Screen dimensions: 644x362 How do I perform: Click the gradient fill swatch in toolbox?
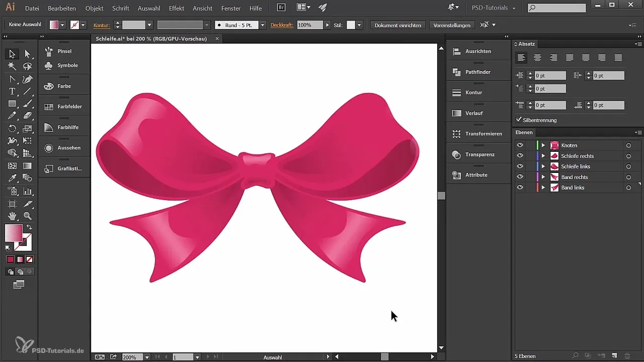[14, 233]
